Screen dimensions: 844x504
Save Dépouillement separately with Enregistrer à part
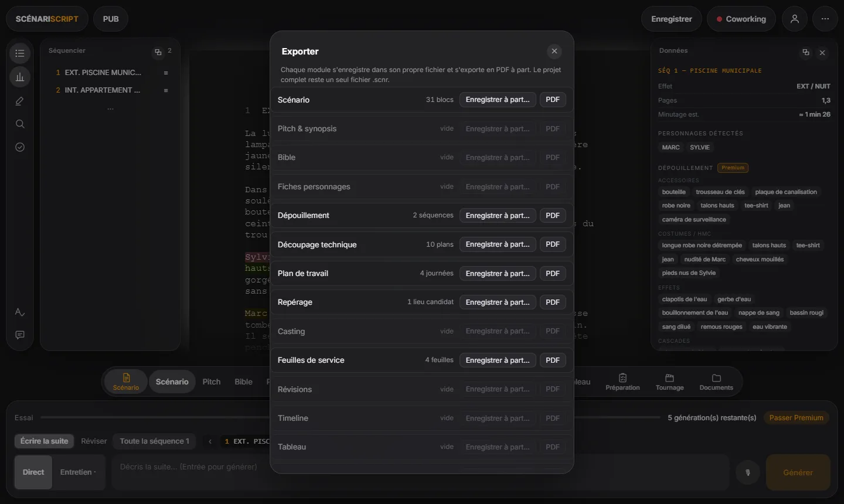point(498,216)
